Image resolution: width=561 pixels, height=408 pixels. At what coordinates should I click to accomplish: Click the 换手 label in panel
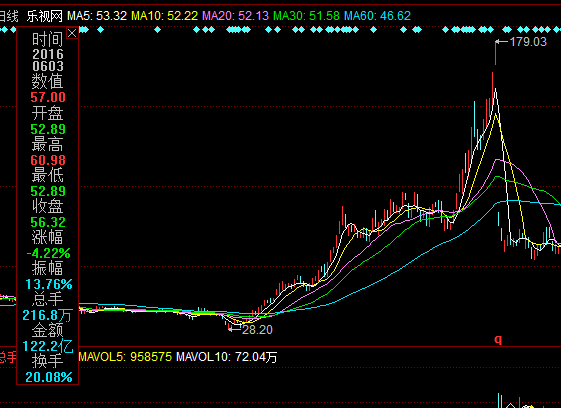[x=48, y=361]
